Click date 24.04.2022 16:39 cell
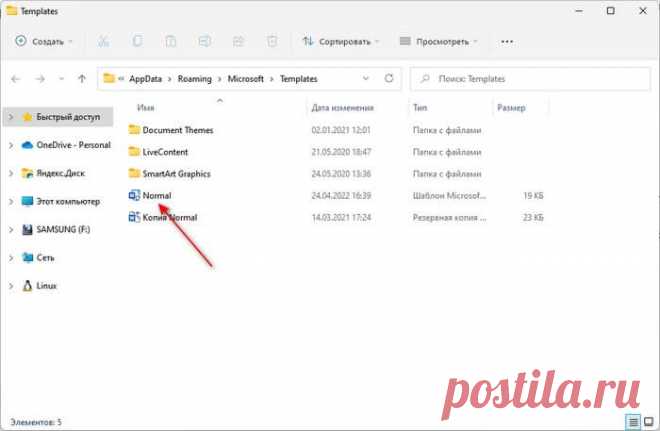The width and height of the screenshot is (660, 431). click(x=341, y=196)
